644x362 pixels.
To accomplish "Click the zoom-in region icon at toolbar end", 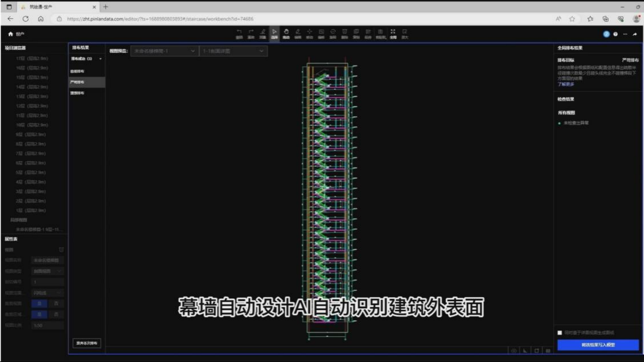I will (x=405, y=34).
